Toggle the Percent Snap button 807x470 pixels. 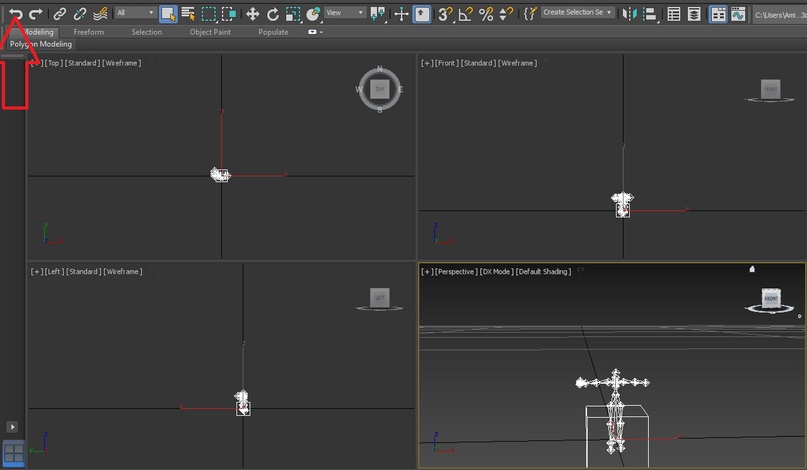486,13
